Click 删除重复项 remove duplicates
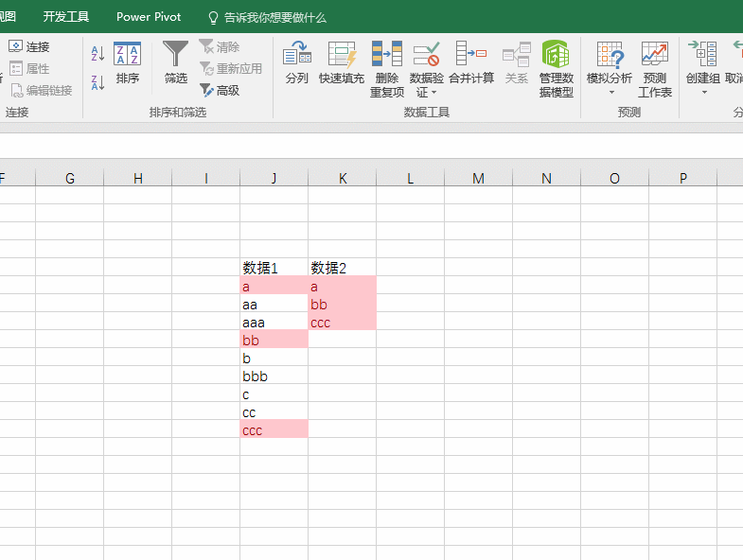The height and width of the screenshot is (560, 743). tap(387, 70)
